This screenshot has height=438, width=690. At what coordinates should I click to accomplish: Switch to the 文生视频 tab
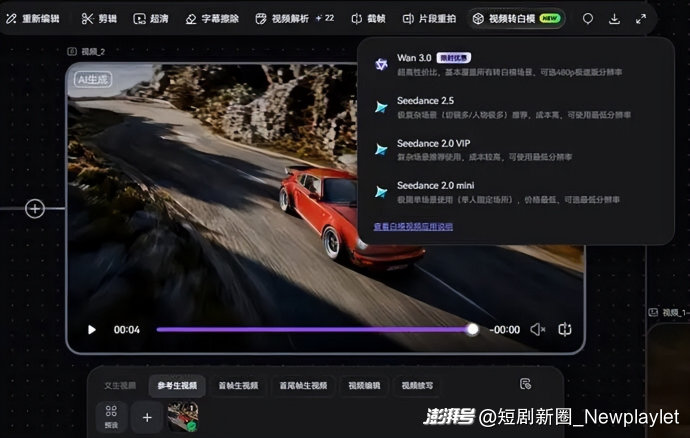(x=120, y=386)
